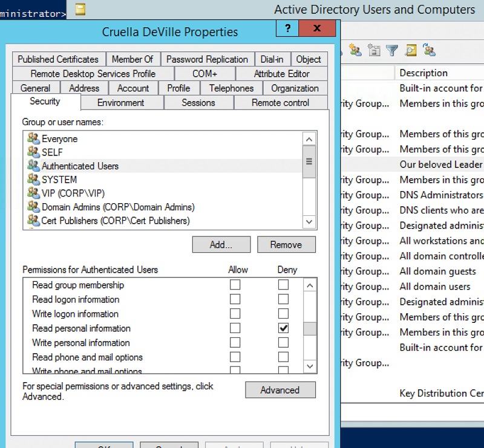Allow the Read group membership permission

(x=235, y=285)
